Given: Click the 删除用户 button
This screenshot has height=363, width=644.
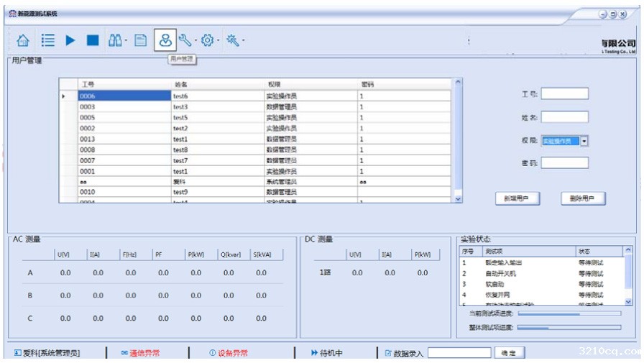Looking at the screenshot, I should click(583, 198).
